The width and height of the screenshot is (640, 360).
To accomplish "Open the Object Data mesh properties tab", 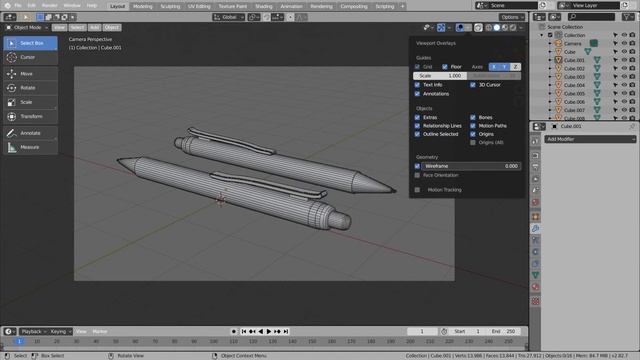I will 536,276.
